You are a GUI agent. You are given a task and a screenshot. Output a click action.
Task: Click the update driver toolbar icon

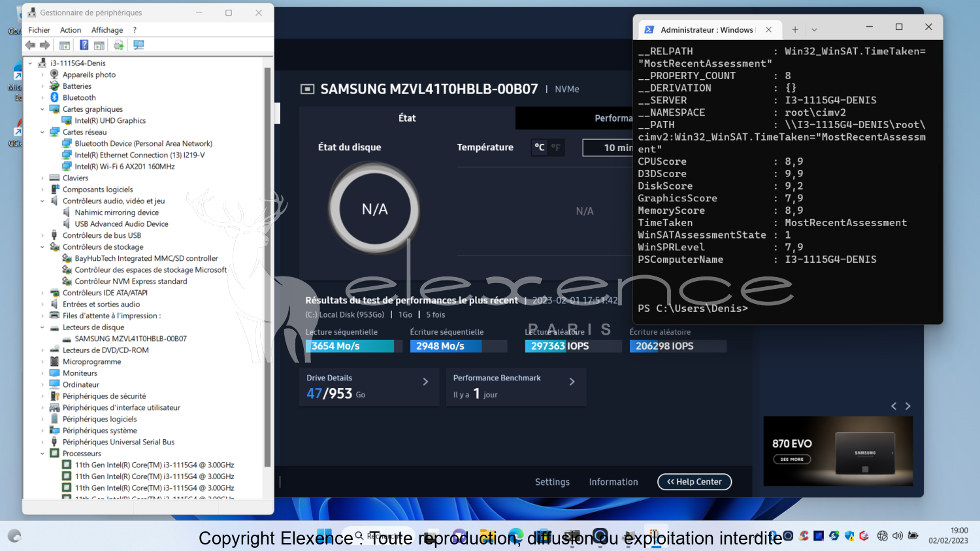coord(118,45)
